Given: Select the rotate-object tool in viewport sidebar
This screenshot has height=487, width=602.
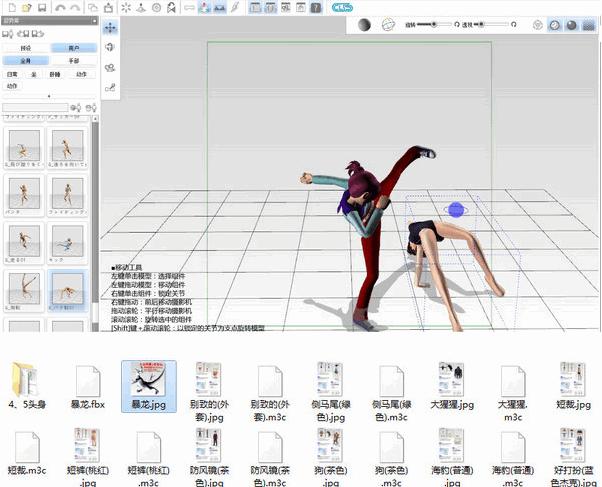Looking at the screenshot, I should pyautogui.click(x=111, y=47).
